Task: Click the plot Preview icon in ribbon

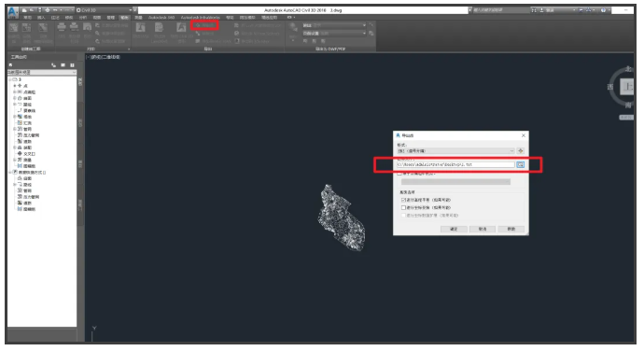Action: tap(87, 27)
